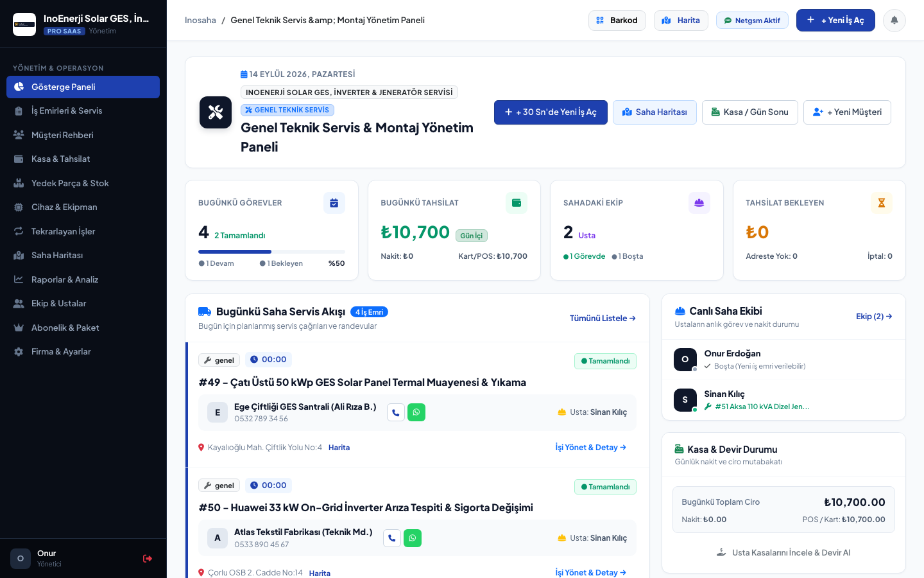The image size is (924, 578).
Task: Click the InoEnerji company logo in sidebar
Action: 24,24
